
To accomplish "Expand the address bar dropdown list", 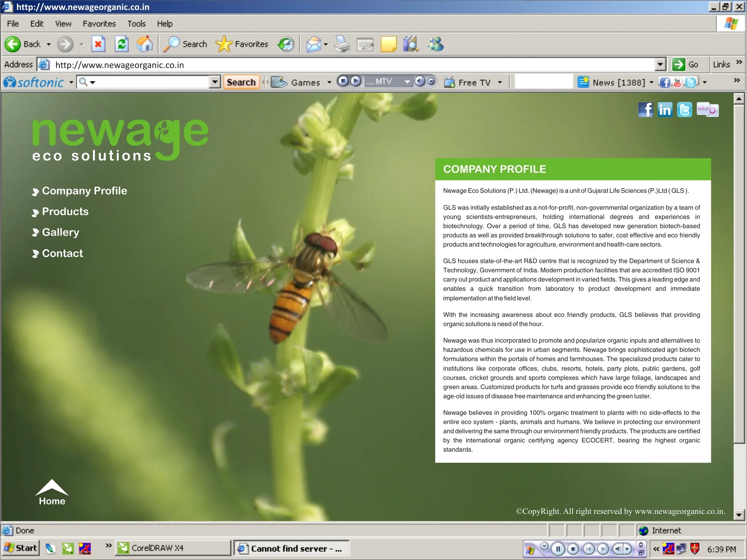I will 660,65.
